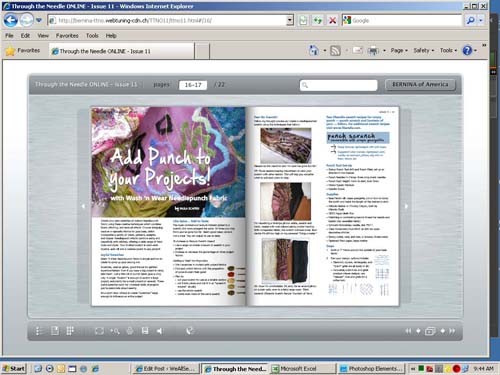Image resolution: width=500 pixels, height=375 pixels.
Task: Jump to the first page of magazine
Action: (x=408, y=331)
